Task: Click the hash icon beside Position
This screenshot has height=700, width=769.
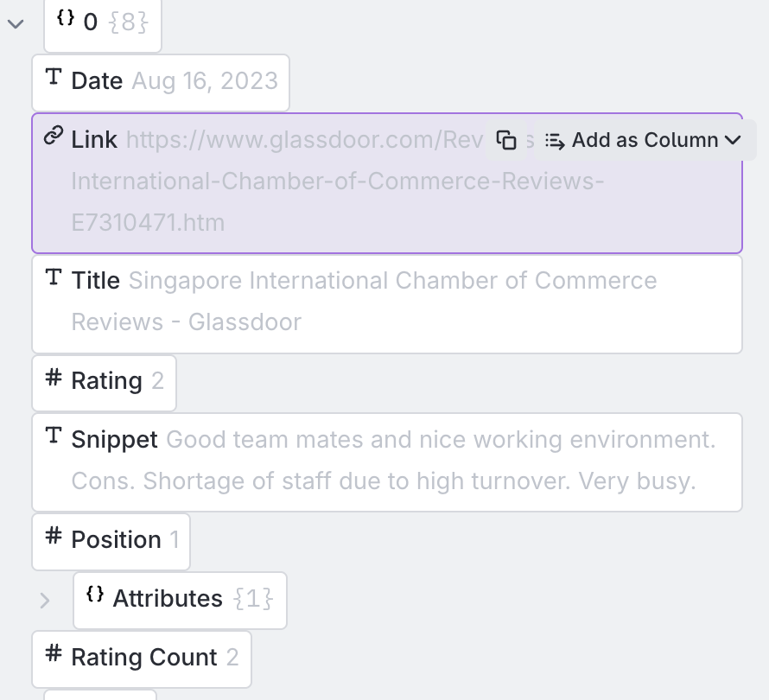Action: pos(54,537)
